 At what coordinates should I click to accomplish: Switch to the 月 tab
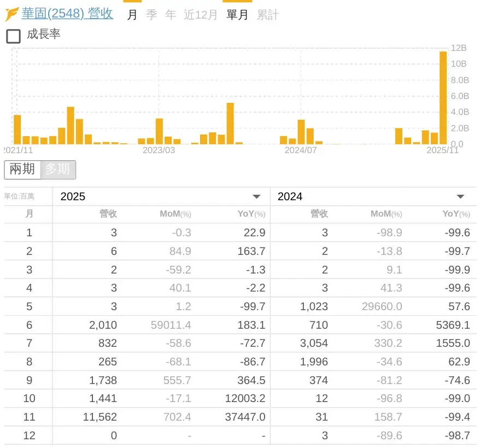[132, 15]
